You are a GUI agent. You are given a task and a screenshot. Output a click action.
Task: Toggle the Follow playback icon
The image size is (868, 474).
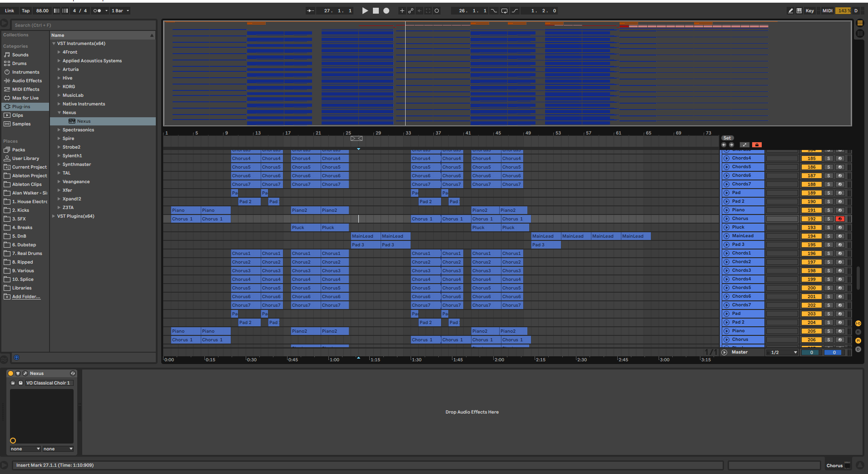(310, 10)
